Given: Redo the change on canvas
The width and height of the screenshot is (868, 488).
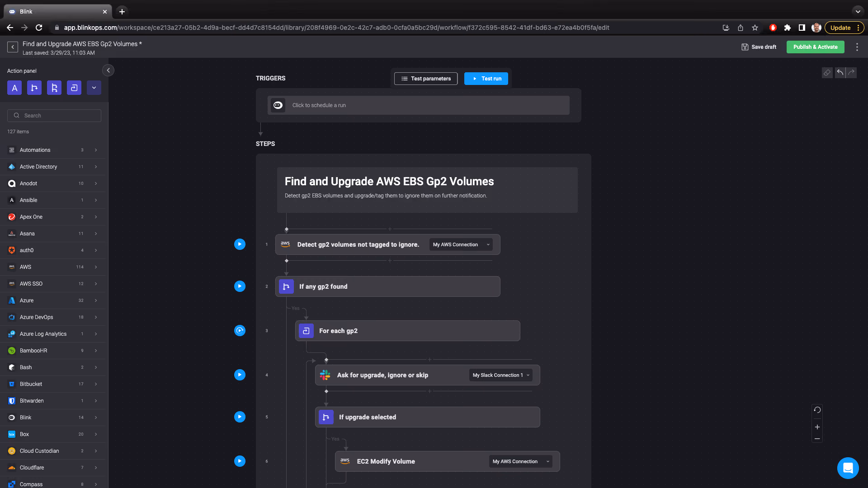Looking at the screenshot, I should pyautogui.click(x=851, y=73).
